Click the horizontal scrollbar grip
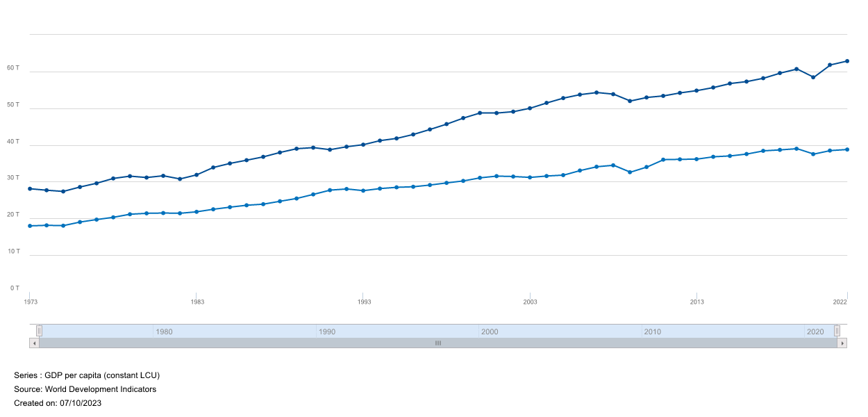The image size is (868, 417). pos(438,343)
